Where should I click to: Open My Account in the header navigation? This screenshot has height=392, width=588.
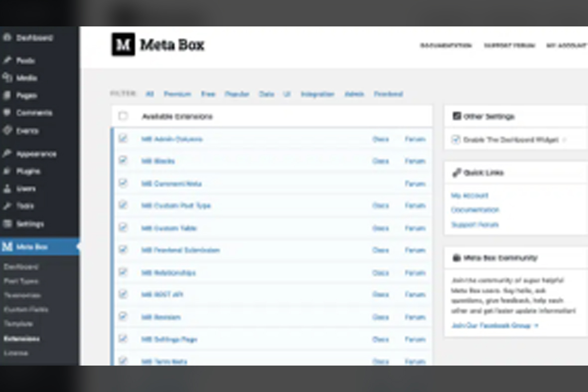[x=567, y=45]
